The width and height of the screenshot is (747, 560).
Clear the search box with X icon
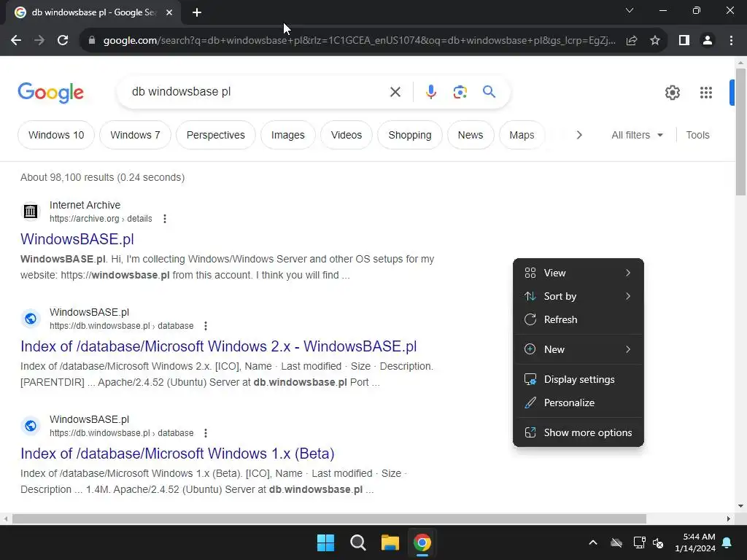pos(395,92)
